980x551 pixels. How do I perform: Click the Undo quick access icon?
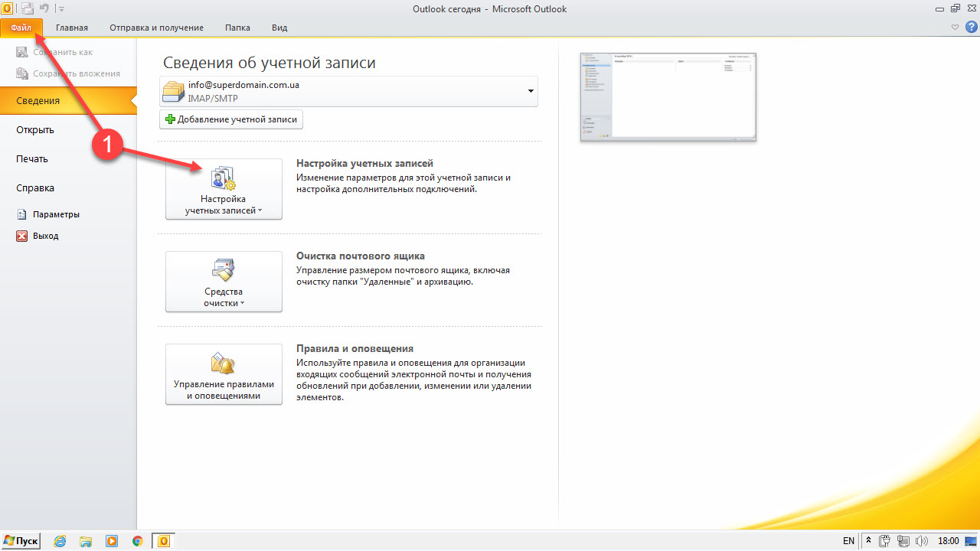point(44,8)
